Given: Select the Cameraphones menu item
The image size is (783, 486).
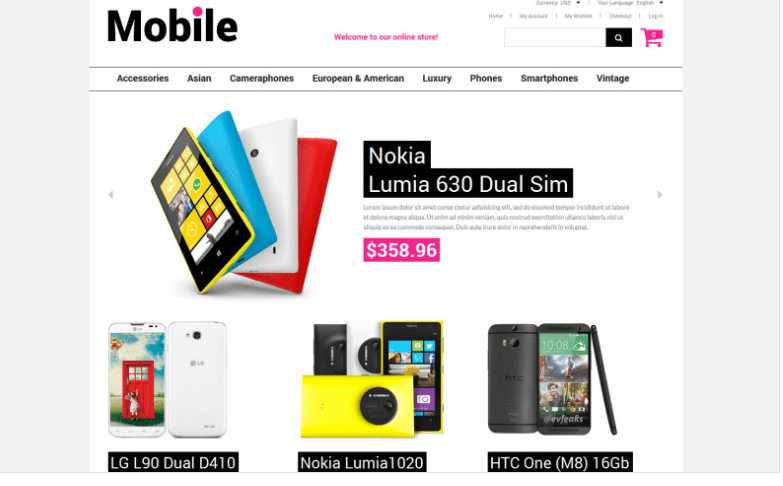Looking at the screenshot, I should coord(262,78).
